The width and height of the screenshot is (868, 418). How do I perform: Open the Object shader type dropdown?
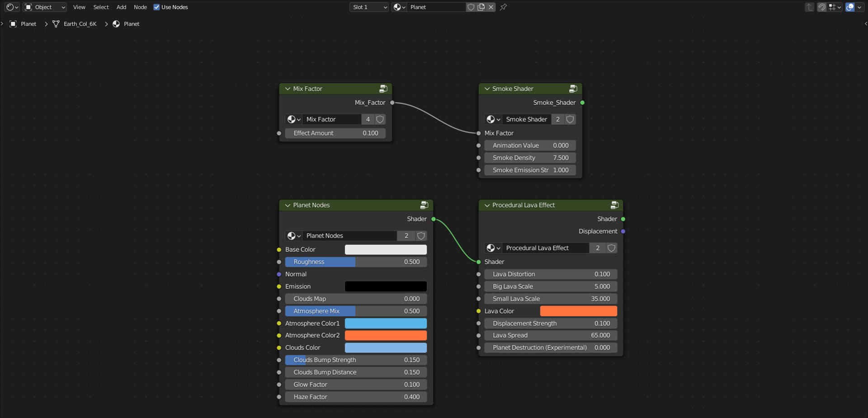45,7
